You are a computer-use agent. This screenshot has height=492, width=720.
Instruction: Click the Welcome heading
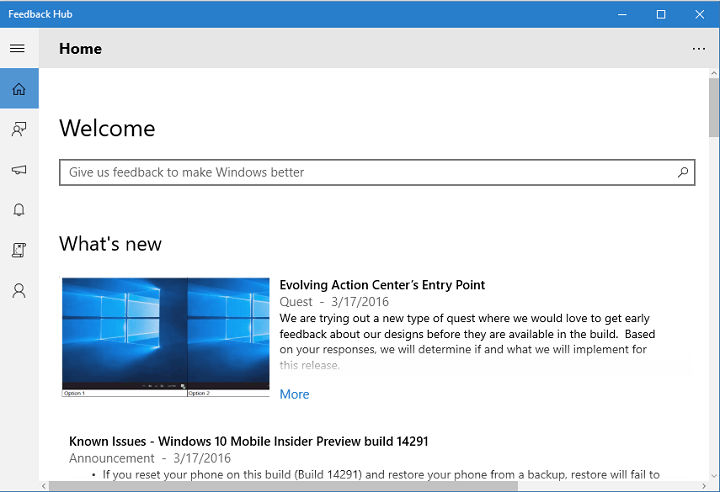107,128
